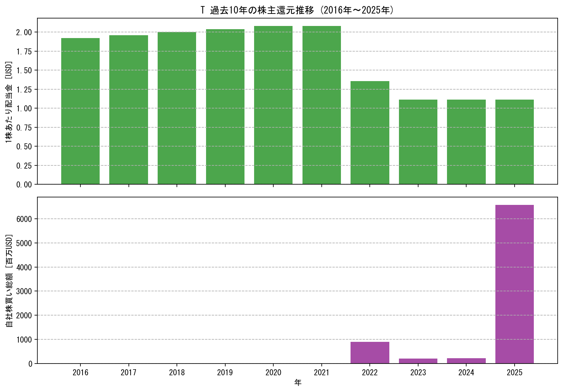The height and width of the screenshot is (392, 563).
Task: Click the y-axis label '1株あたり配当金 [USD]'
Action: (9, 102)
